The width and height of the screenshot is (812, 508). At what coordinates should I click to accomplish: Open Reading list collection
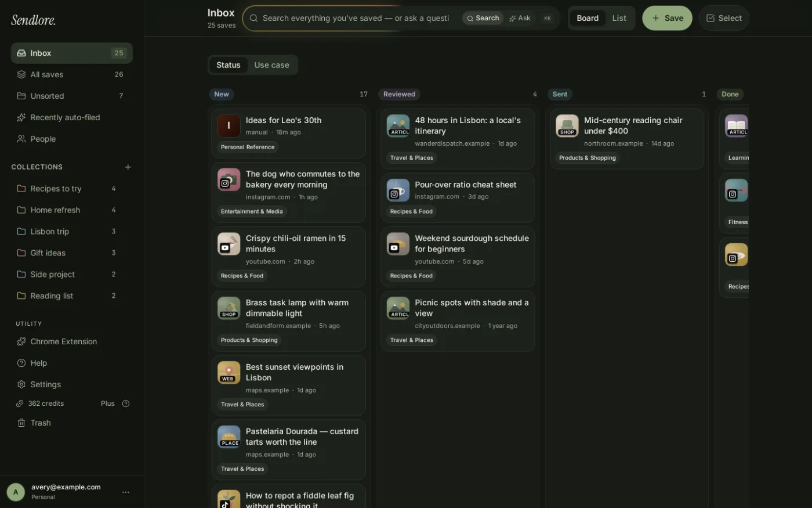pos(72,296)
